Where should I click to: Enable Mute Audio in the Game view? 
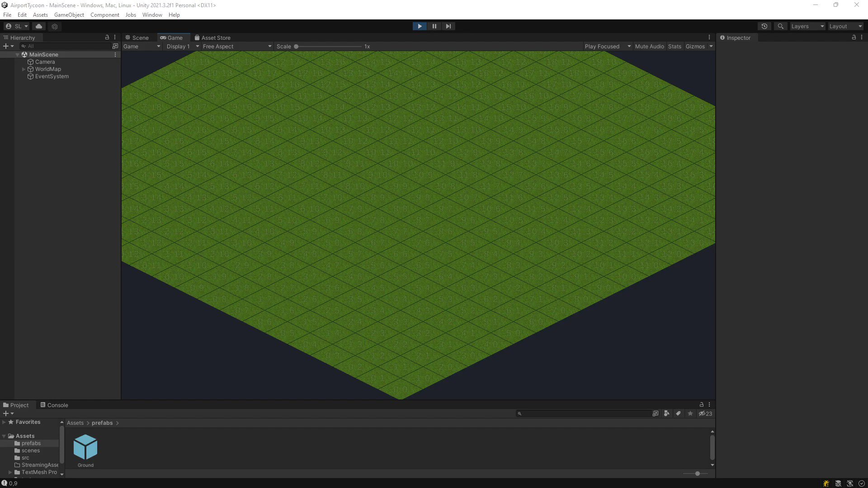(x=649, y=46)
